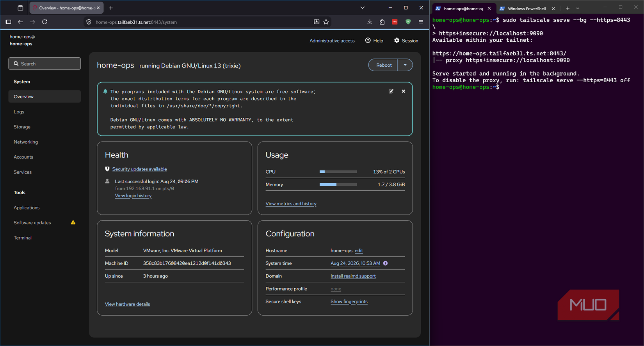Viewport: 644px width, 346px height.
Task: Open a new browser tab with plus icon
Action: click(111, 8)
